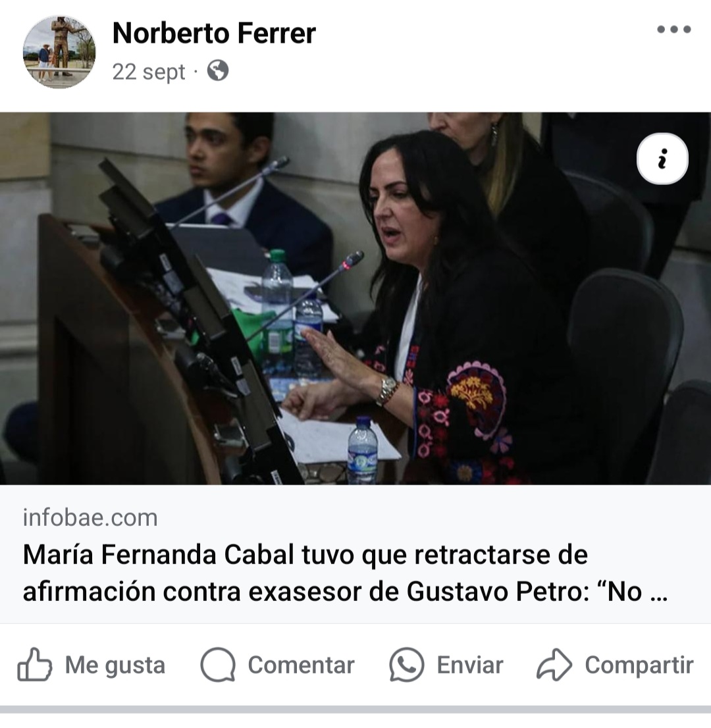The height and width of the screenshot is (728, 711).
Task: Click the Compartir arrow icon
Action: click(554, 664)
